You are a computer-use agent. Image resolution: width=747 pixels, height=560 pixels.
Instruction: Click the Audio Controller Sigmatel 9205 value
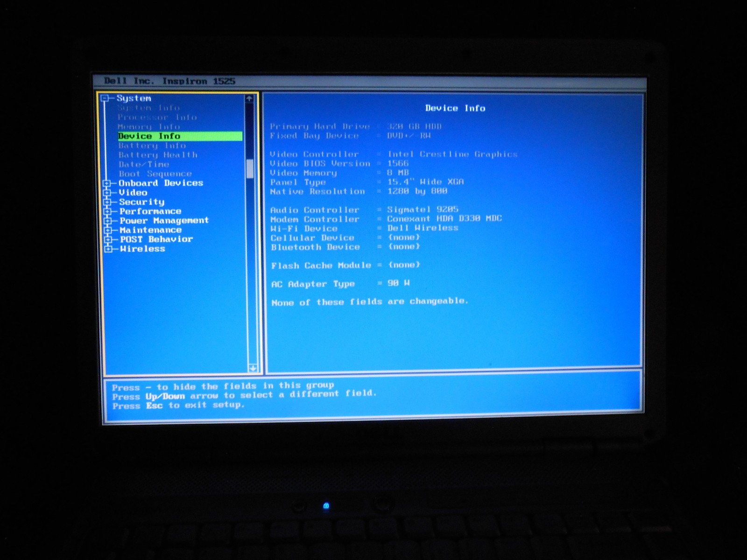(x=423, y=210)
